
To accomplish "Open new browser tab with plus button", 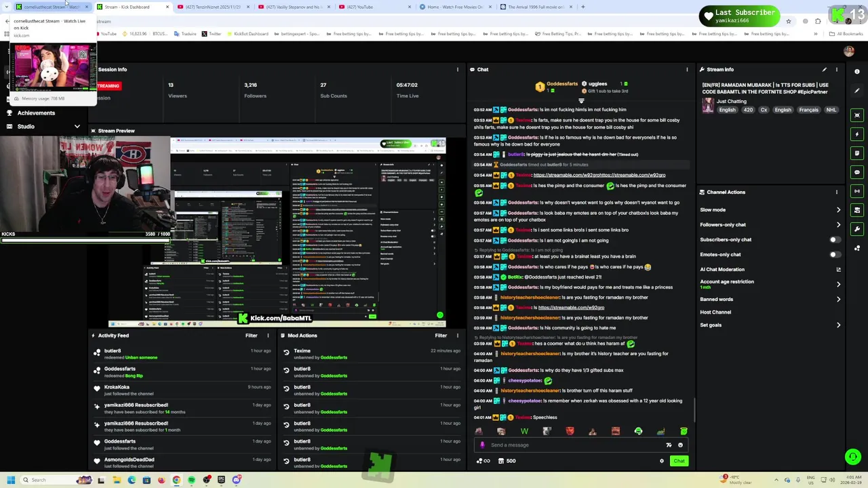I will point(583,7).
